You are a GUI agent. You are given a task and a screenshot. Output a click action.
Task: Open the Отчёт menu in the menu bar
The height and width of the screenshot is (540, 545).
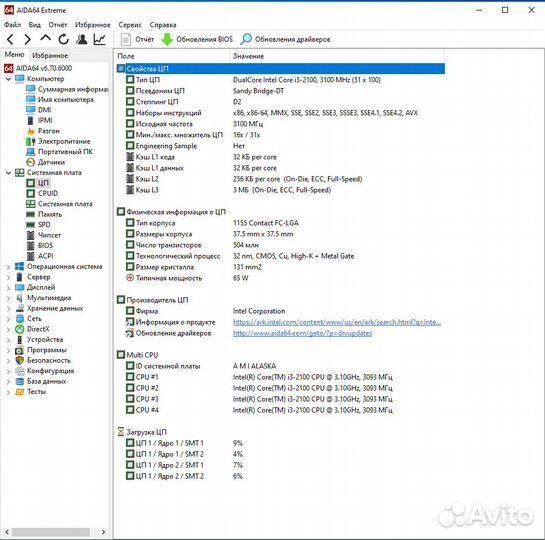58,25
